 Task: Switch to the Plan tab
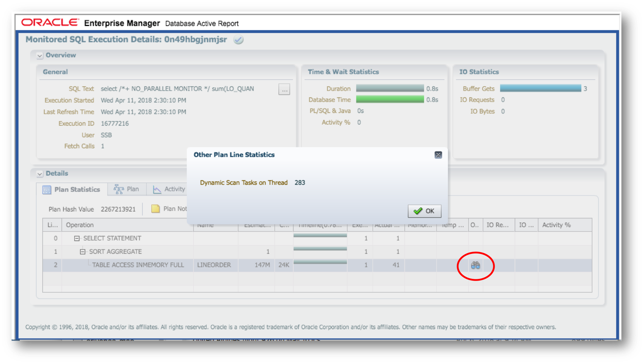[x=126, y=189]
